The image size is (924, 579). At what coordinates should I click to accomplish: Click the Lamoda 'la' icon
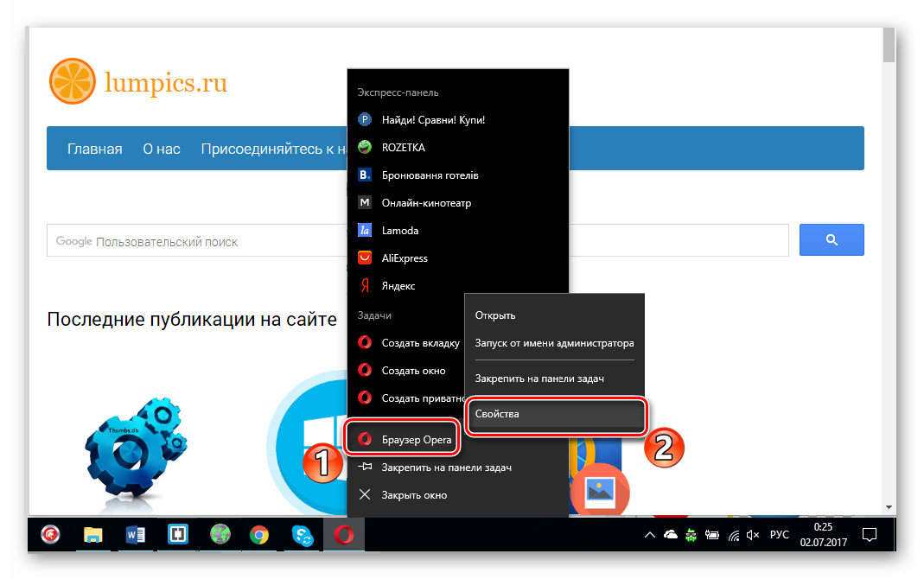coord(365,231)
